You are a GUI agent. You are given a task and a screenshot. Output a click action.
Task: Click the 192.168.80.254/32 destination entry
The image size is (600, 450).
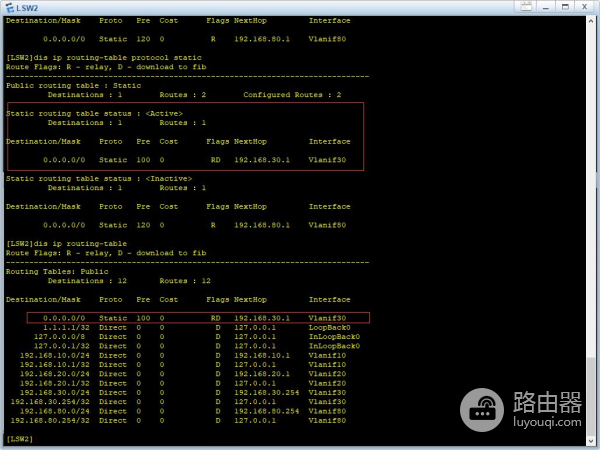coord(50,419)
